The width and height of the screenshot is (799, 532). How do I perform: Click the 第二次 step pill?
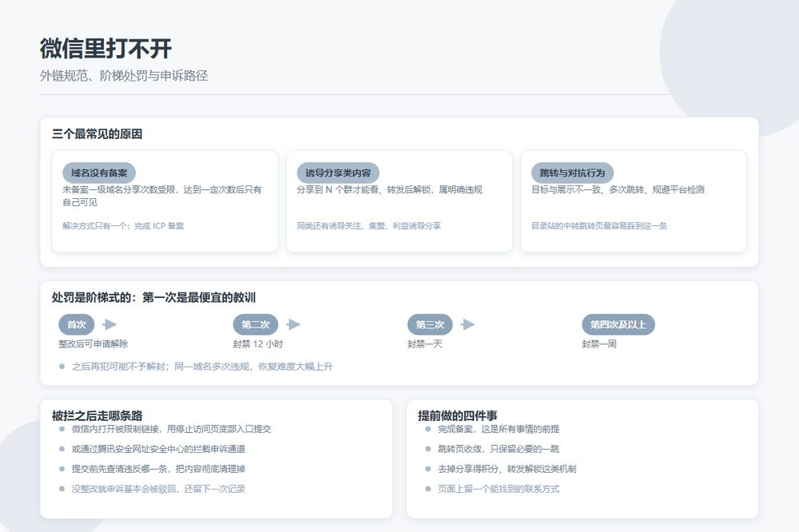256,324
